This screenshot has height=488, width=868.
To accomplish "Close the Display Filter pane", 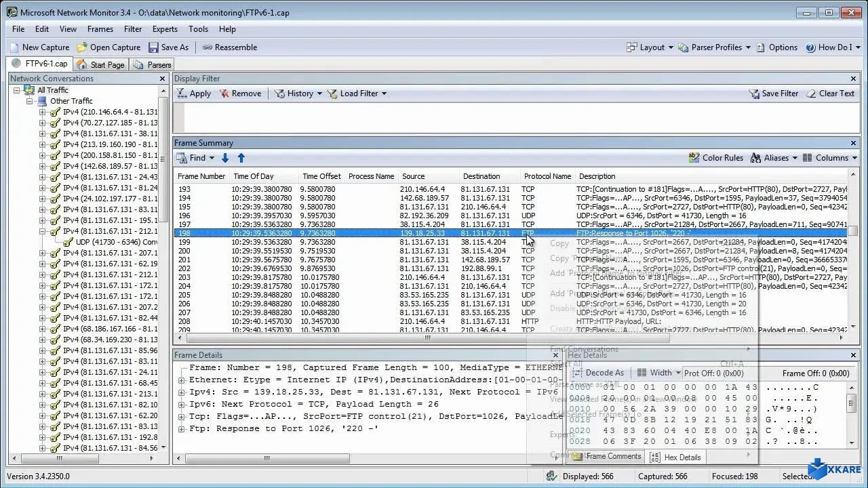I will (x=854, y=79).
